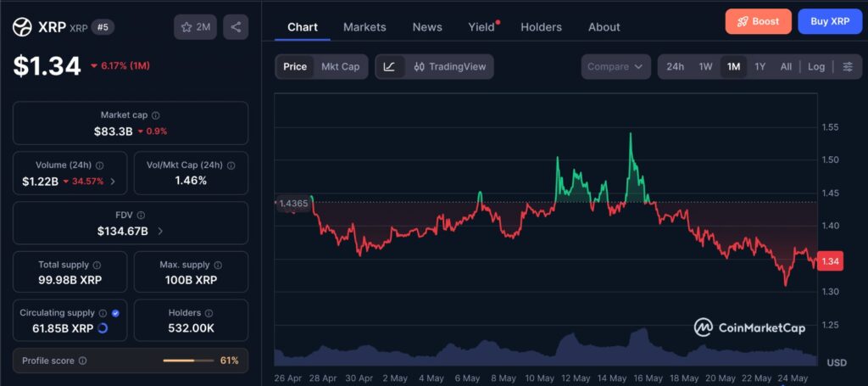
Task: Open the Chart tab
Action: 303,26
